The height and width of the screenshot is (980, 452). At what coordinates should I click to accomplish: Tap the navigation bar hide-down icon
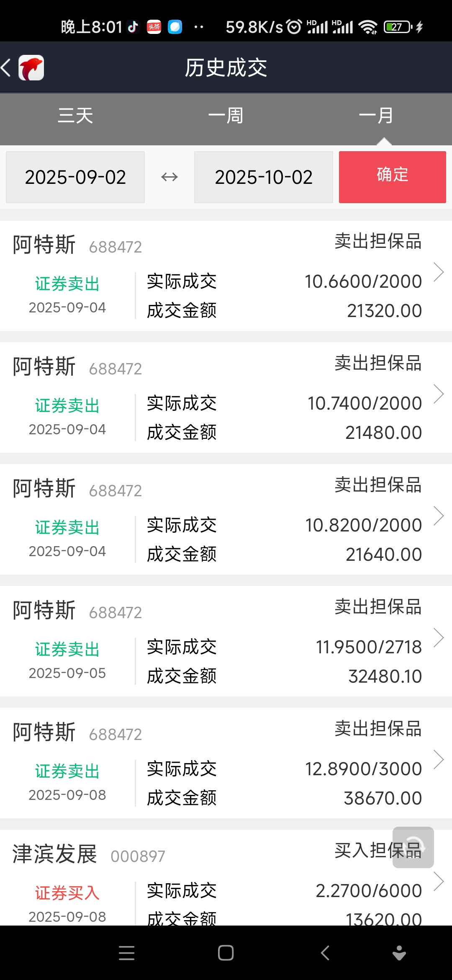pos(399,953)
